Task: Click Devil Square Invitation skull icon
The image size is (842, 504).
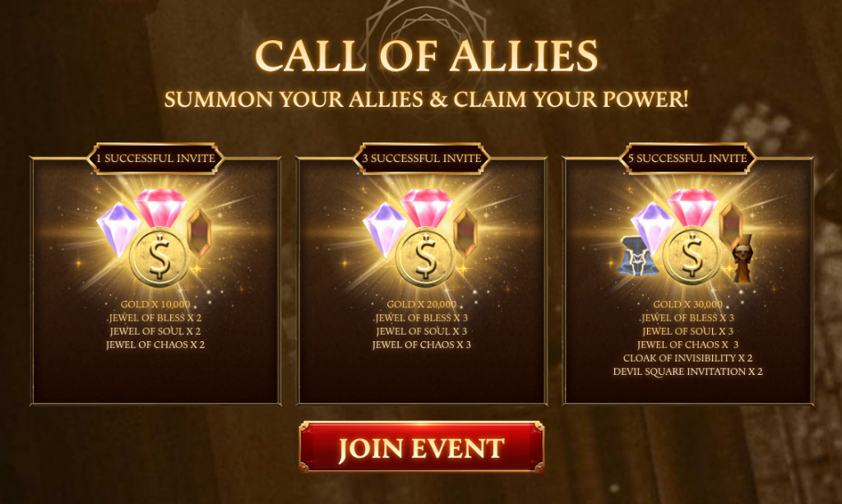Action: pos(743,257)
